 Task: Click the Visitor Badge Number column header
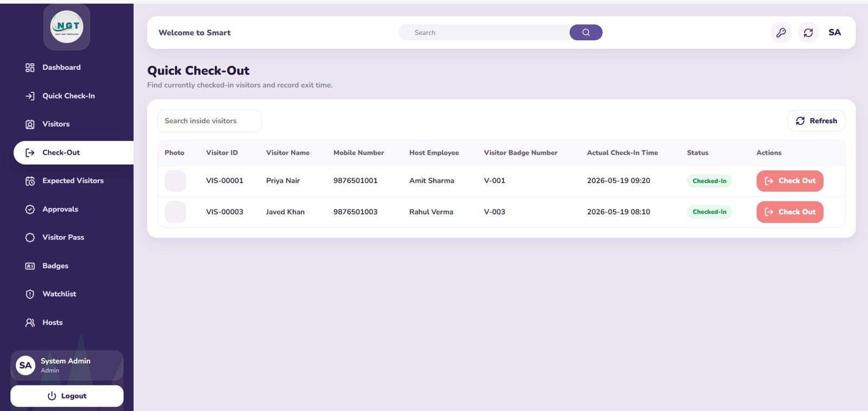point(521,153)
